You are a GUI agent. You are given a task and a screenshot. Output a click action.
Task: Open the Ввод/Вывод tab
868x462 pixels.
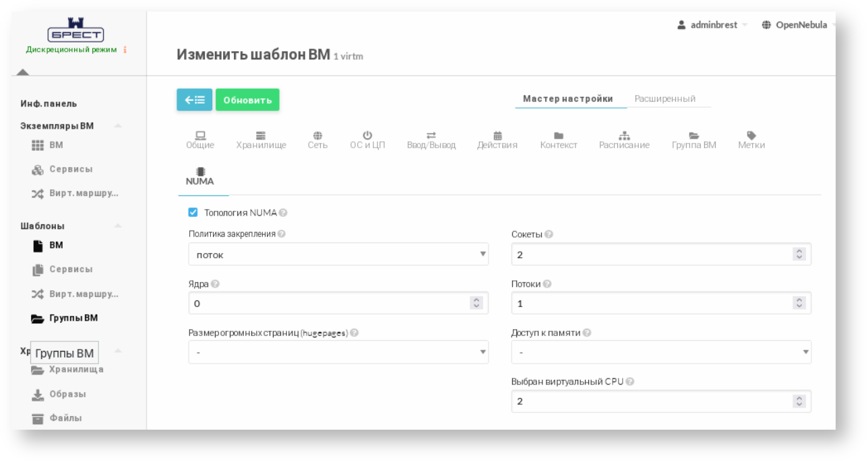(431, 140)
